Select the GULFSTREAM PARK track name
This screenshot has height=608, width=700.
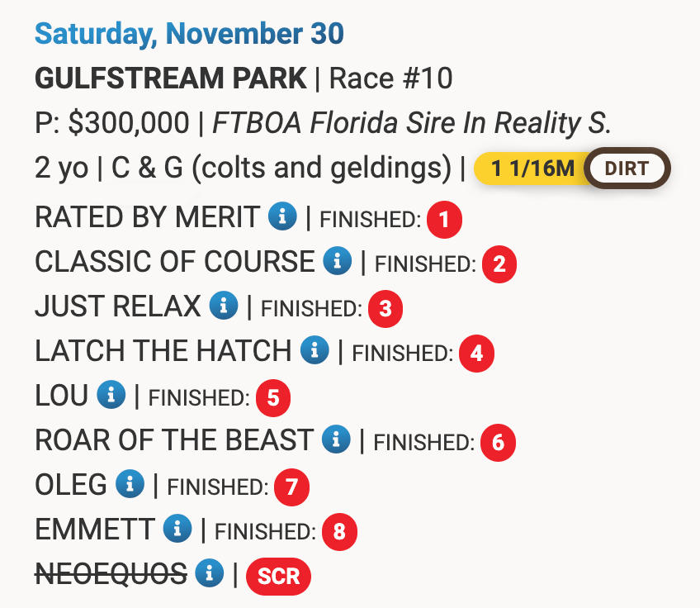tap(171, 78)
